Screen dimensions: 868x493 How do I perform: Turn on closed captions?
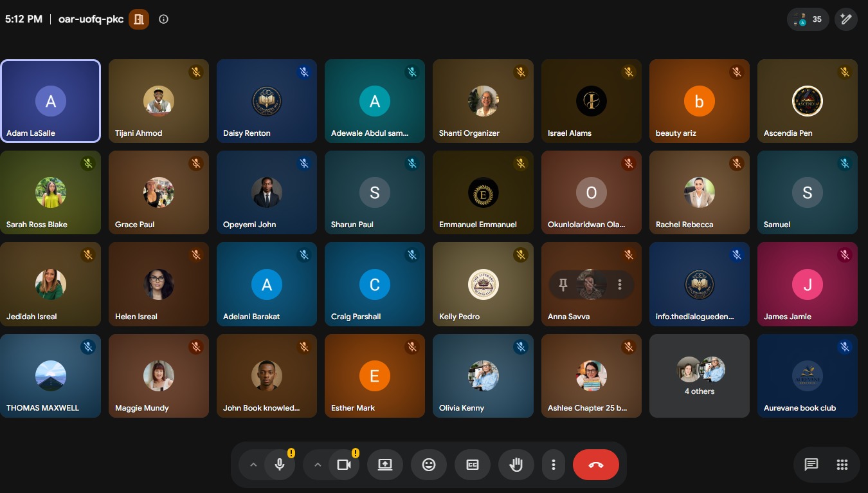pyautogui.click(x=473, y=465)
